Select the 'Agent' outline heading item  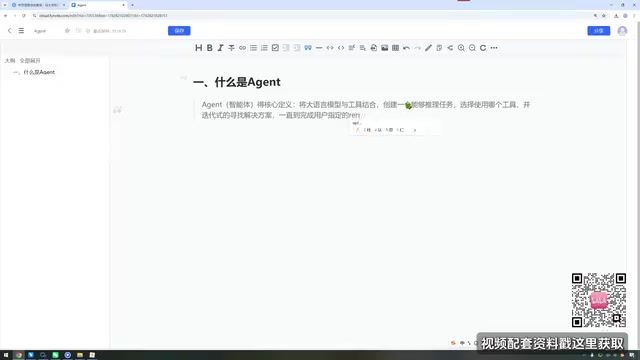[x=34, y=72]
